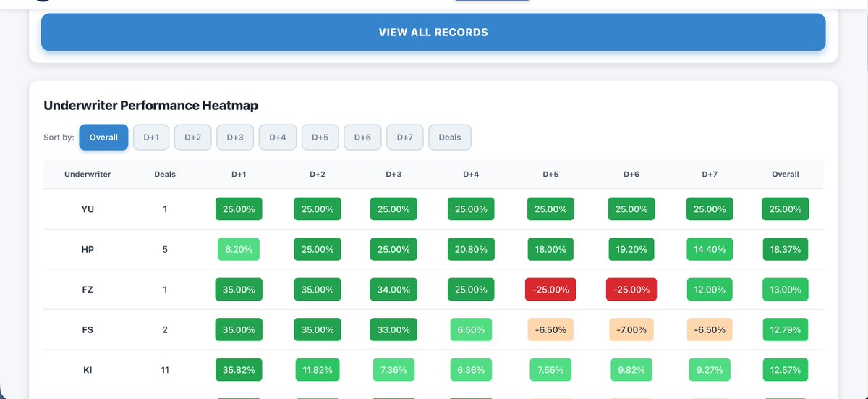Click the D+4 column header in table

pyautogui.click(x=471, y=174)
